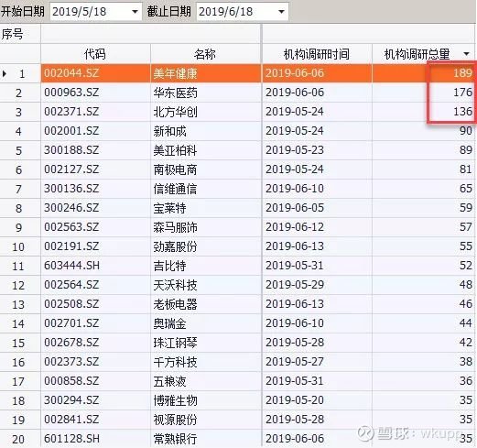
Task: Click the 机构调研时间 column header
Action: coord(317,54)
